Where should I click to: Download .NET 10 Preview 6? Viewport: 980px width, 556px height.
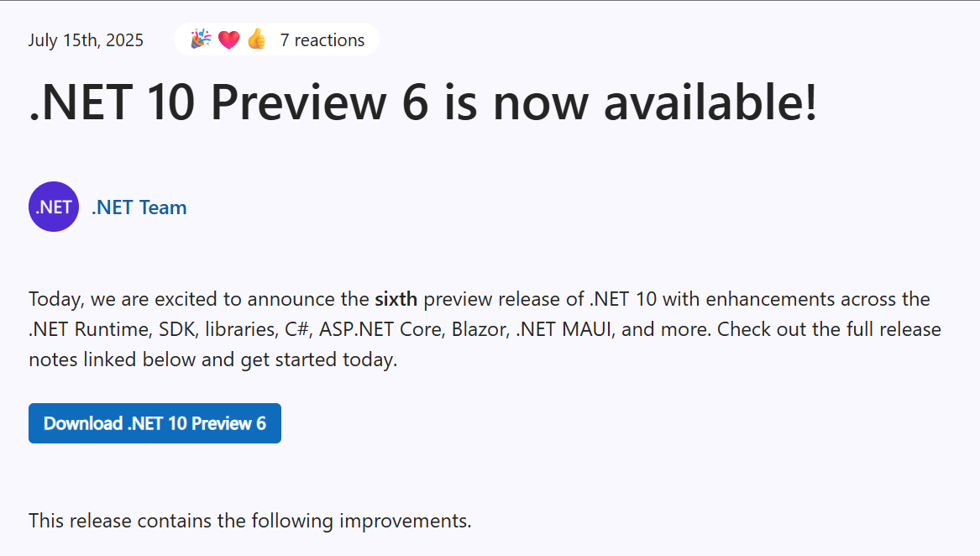coord(155,423)
